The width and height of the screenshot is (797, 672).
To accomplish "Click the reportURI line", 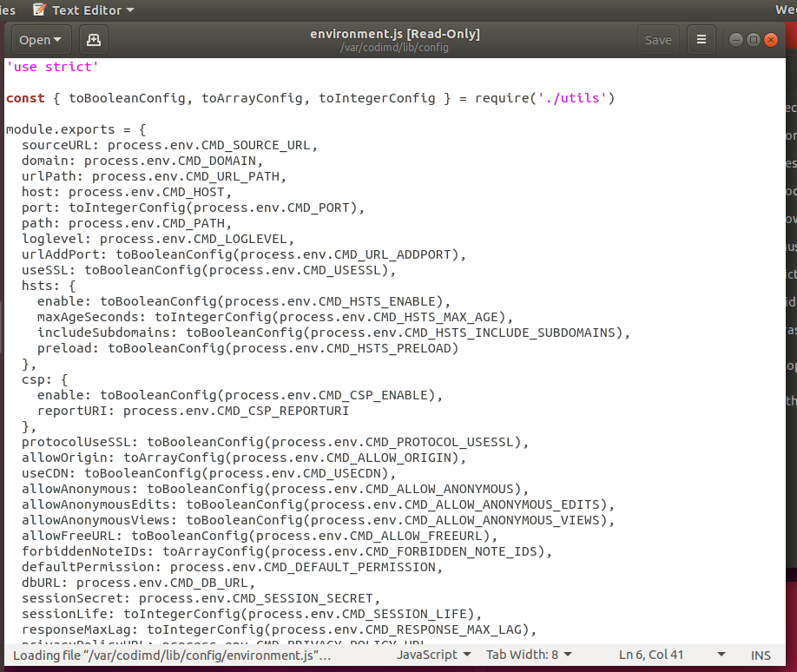I will [x=193, y=411].
